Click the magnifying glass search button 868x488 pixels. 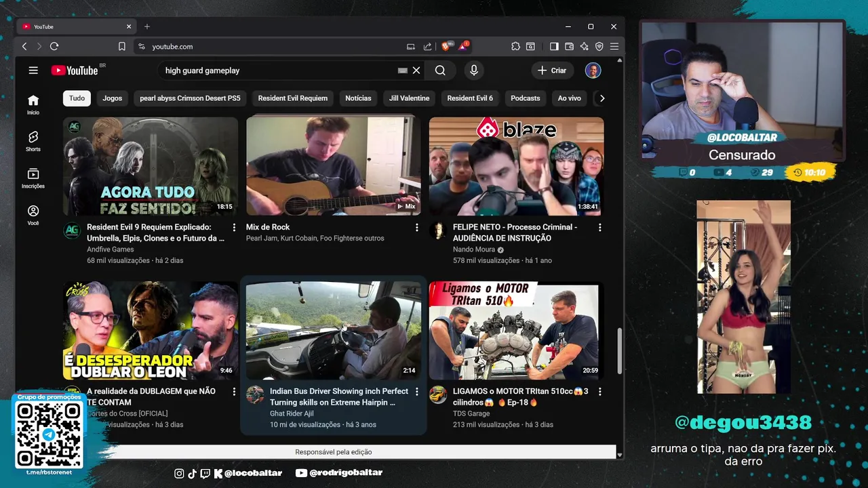(x=440, y=70)
